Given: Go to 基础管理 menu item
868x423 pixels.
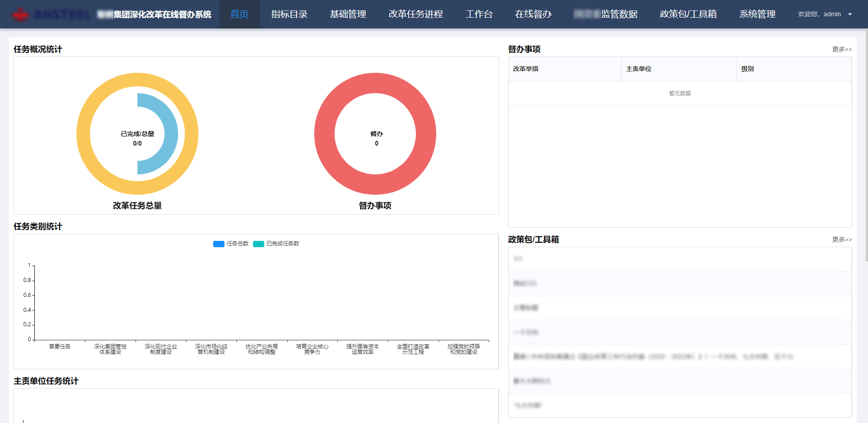Looking at the screenshot, I should pos(348,14).
